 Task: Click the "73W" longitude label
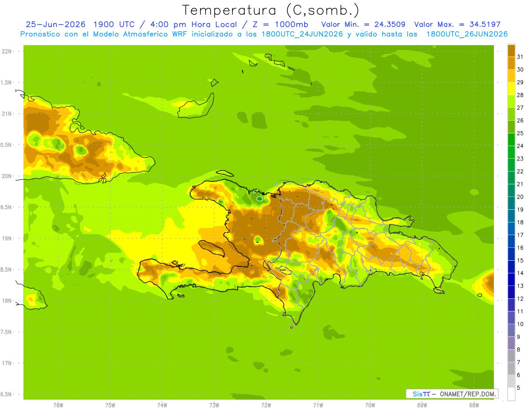coord(214,405)
